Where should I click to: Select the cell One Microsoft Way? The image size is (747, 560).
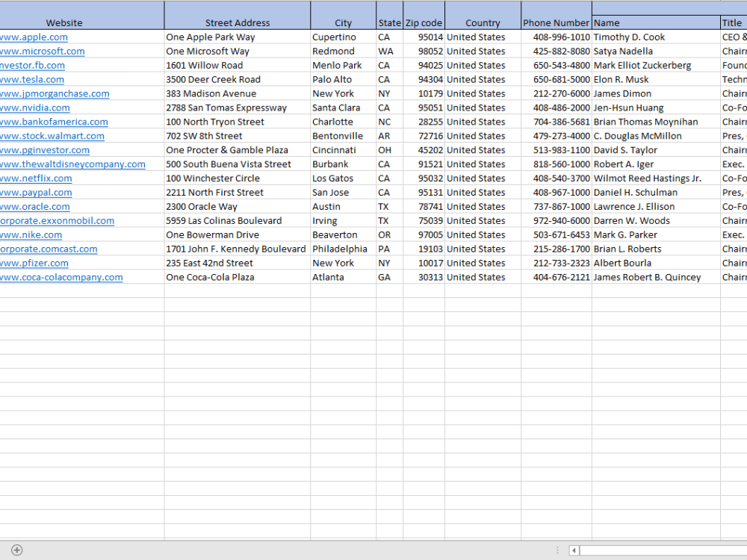click(x=238, y=52)
